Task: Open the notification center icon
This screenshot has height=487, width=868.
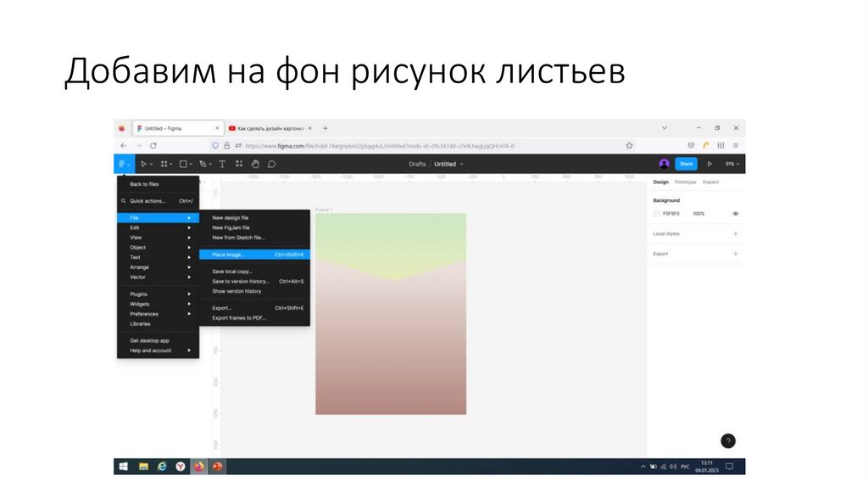Action: click(730, 467)
